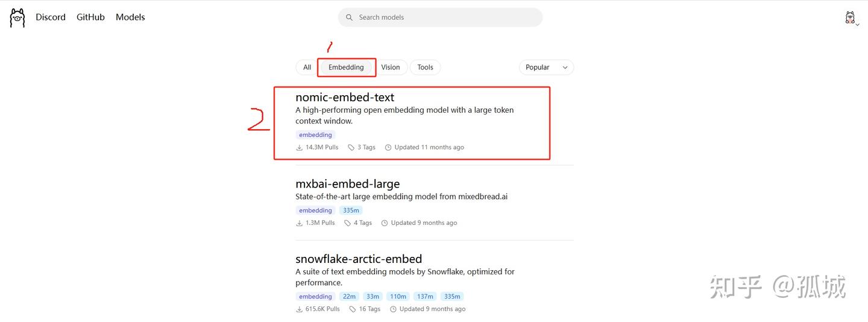Click nomic-embed-text updated clock icon

click(388, 147)
